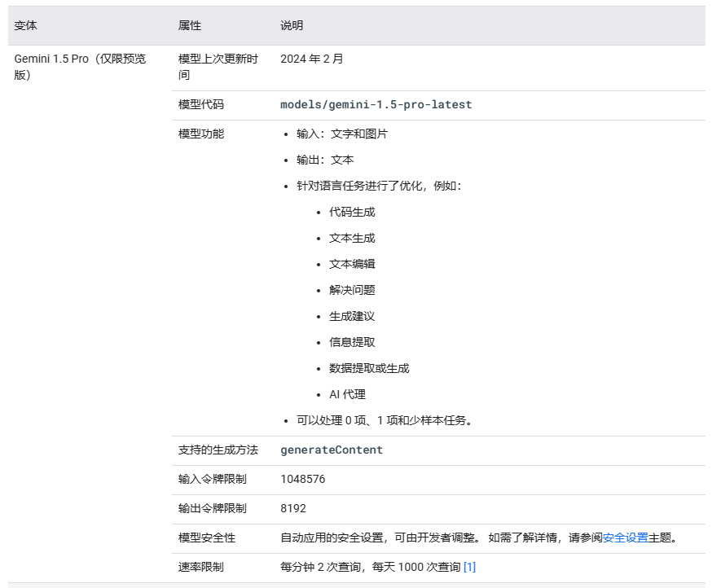Image resolution: width=712 pixels, height=588 pixels.
Task: Click the AI 代理 list item
Action: (347, 394)
